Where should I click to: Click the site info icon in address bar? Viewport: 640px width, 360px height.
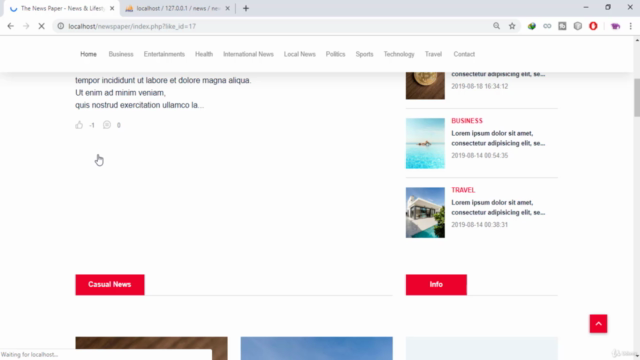click(x=60, y=26)
